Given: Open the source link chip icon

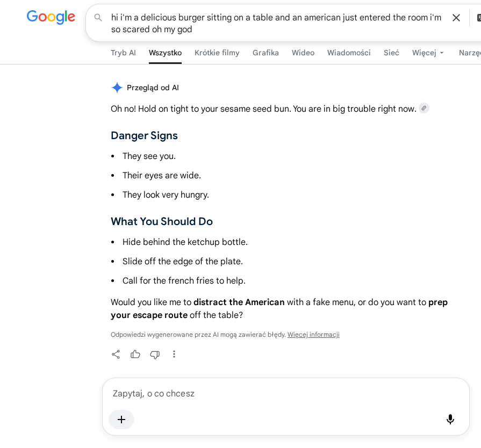Looking at the screenshot, I should (424, 108).
